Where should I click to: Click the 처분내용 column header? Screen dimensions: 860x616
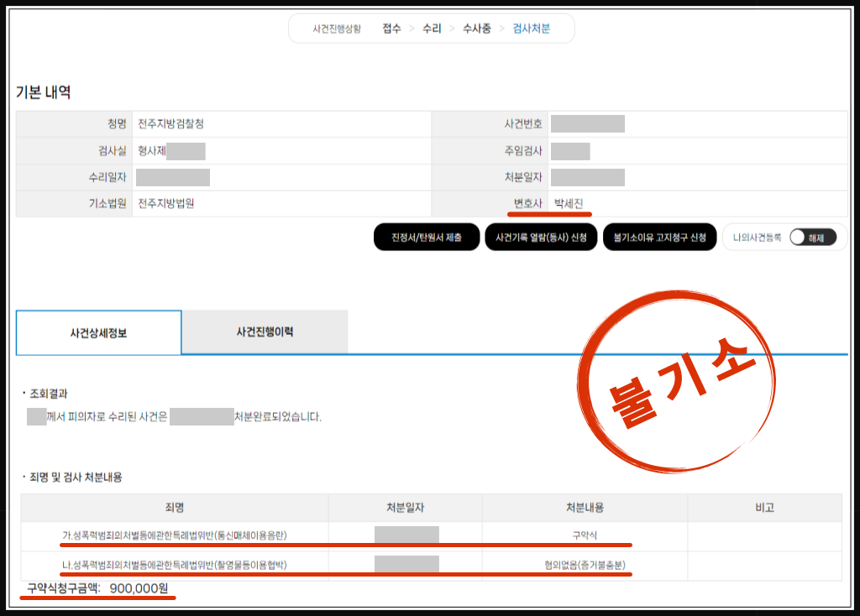[585, 508]
